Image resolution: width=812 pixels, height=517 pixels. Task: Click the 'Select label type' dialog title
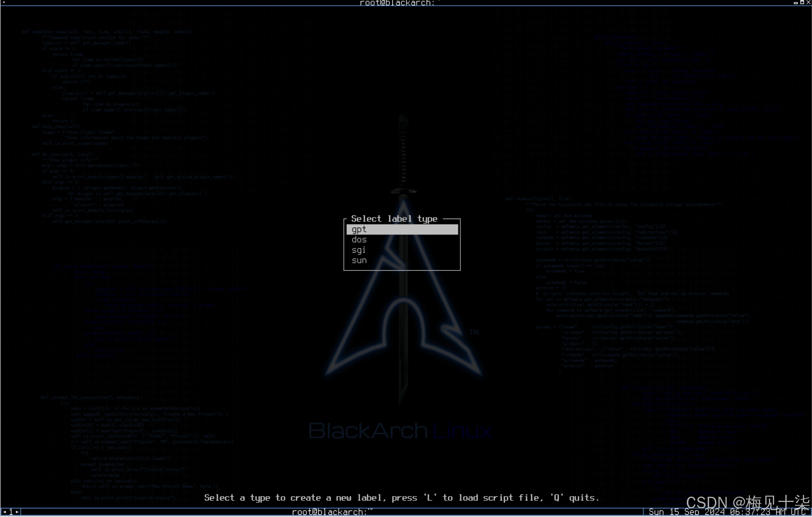pos(394,219)
